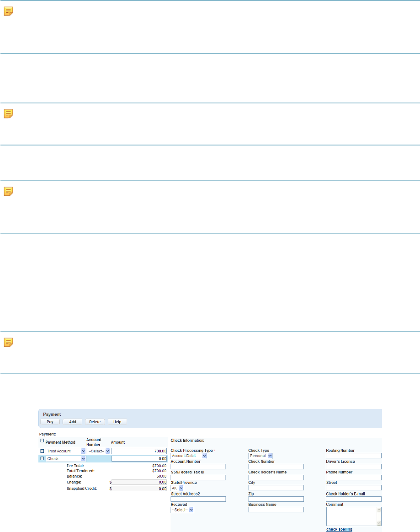The image size is (420, 532).
Task: Click the Add button in Payment panel
Action: pos(73,422)
